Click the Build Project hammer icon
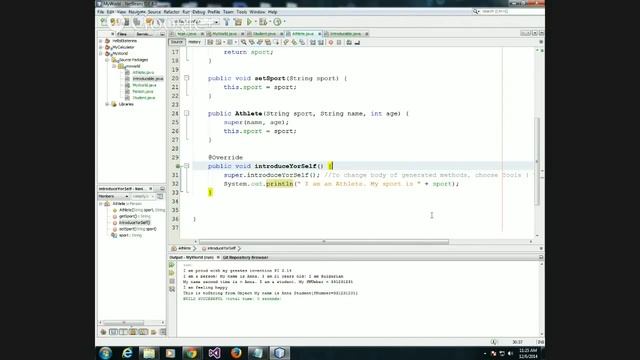 click(227, 22)
